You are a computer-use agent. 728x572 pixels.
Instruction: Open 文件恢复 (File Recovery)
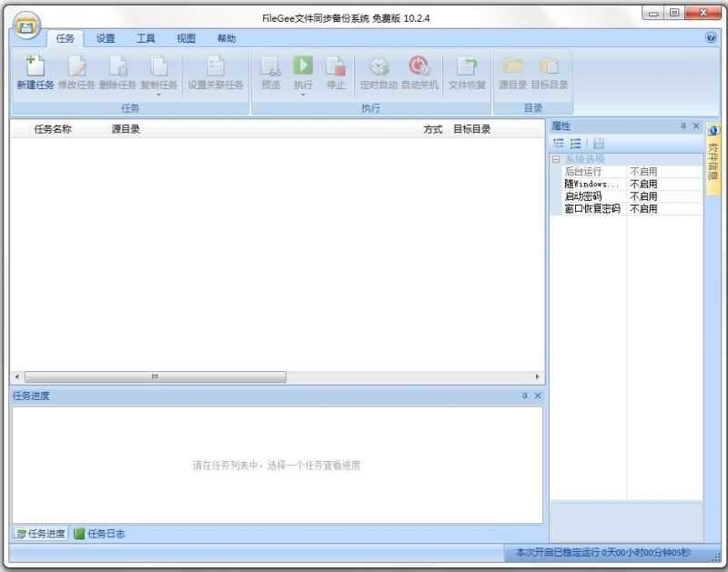[467, 73]
